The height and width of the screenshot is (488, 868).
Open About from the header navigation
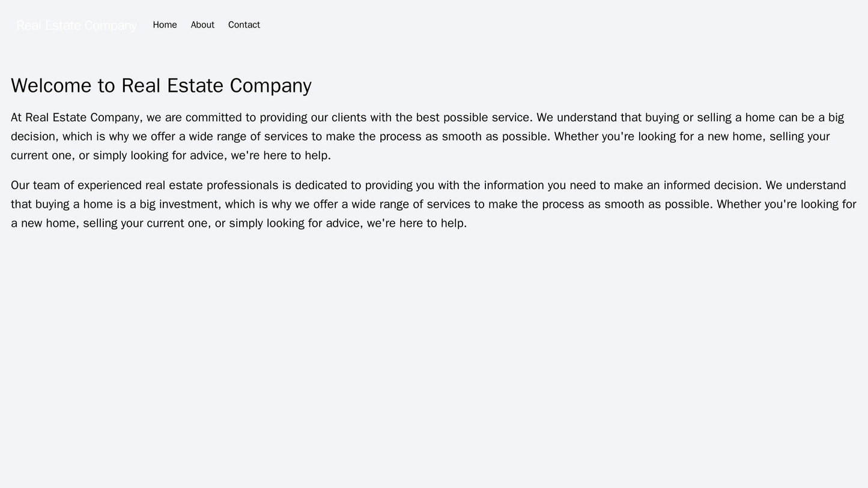pyautogui.click(x=202, y=25)
